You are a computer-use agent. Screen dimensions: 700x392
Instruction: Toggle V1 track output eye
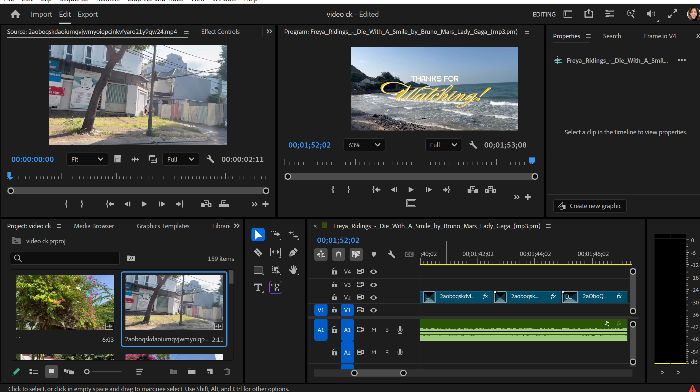(x=374, y=310)
